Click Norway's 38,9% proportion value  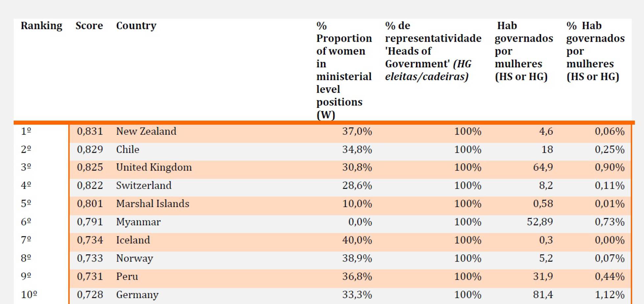(x=357, y=258)
